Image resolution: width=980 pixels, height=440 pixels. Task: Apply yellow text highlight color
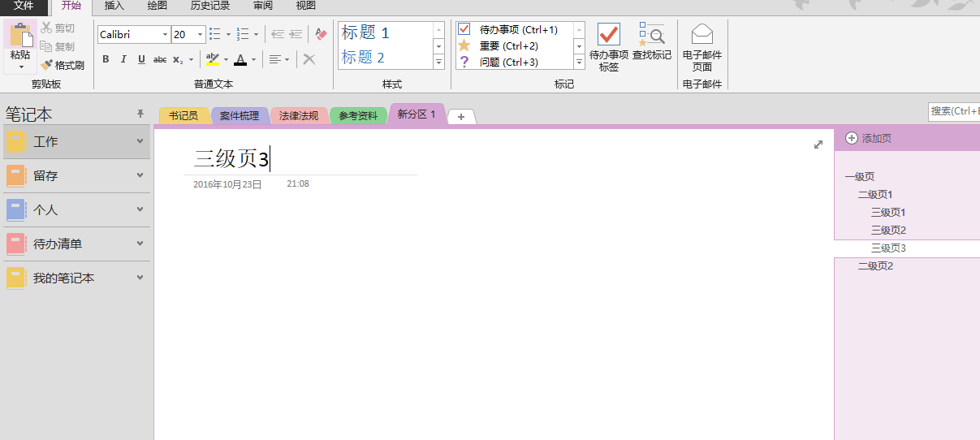[x=213, y=59]
